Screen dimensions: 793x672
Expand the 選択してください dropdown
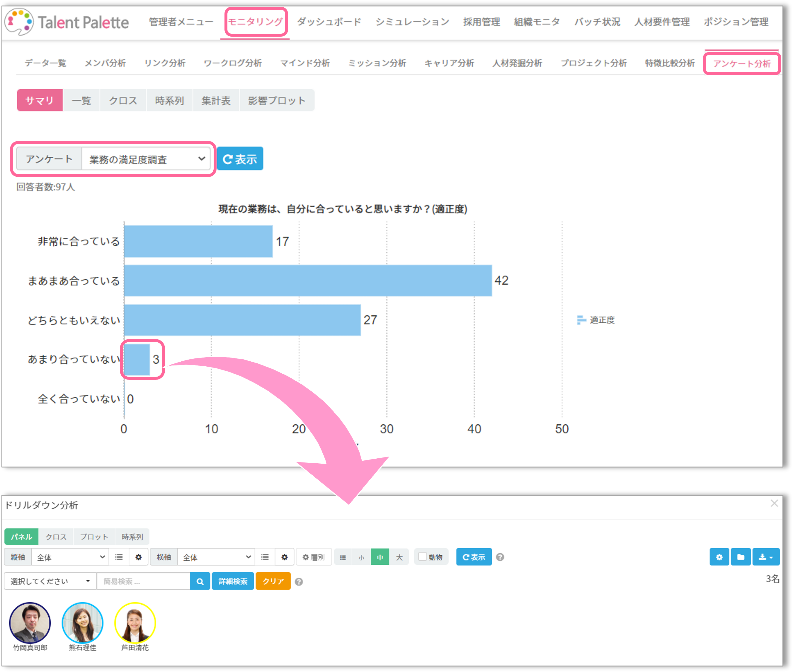(50, 581)
